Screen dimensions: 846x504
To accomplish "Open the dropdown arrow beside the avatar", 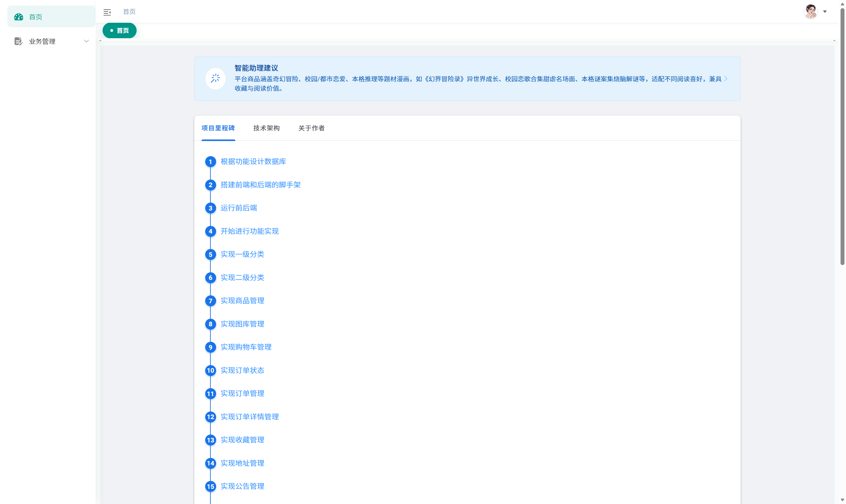I will point(825,11).
